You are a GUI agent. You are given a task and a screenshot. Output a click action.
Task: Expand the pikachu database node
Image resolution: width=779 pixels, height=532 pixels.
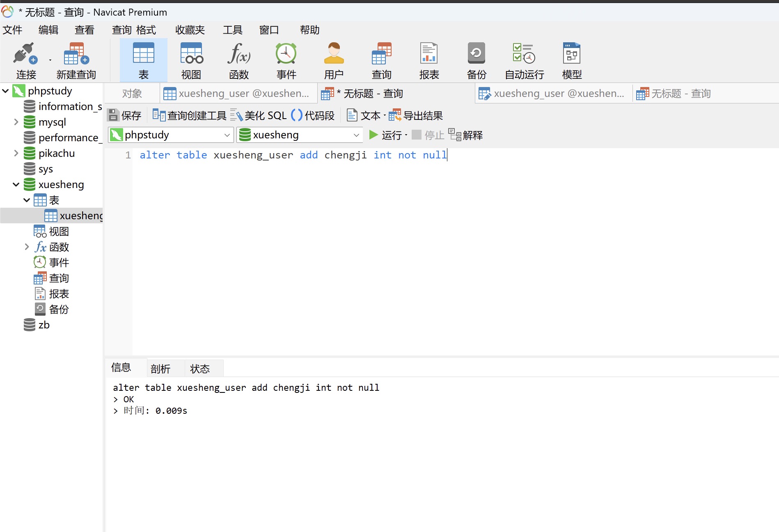pos(16,153)
